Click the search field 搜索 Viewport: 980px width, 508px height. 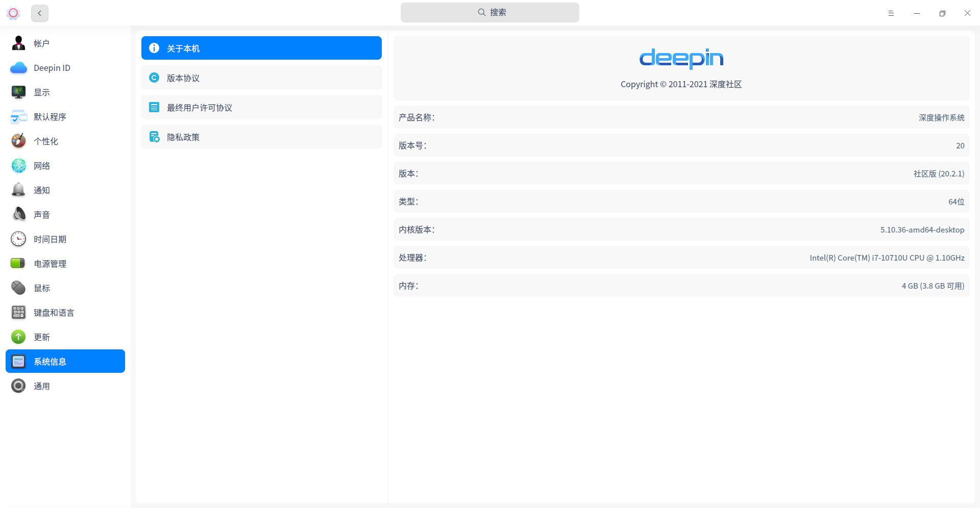tap(490, 12)
